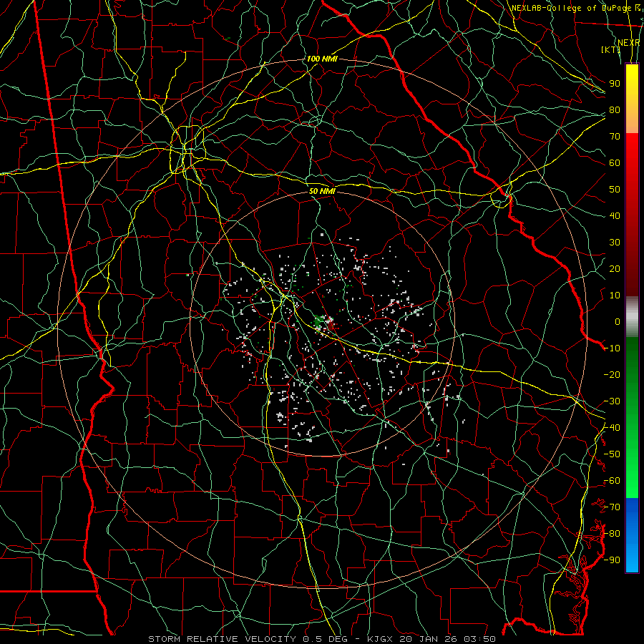Image resolution: width=644 pixels, height=644 pixels.
Task: Click the NEXLAB-College of DuPage header text
Action: [x=571, y=8]
